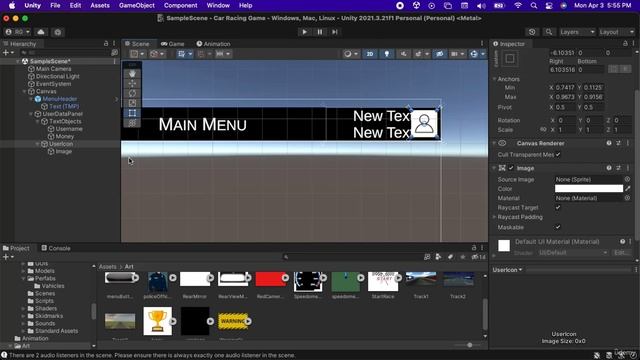The image size is (640, 360).
Task: Open Wi-Fi status menu
Action: tap(518, 6)
